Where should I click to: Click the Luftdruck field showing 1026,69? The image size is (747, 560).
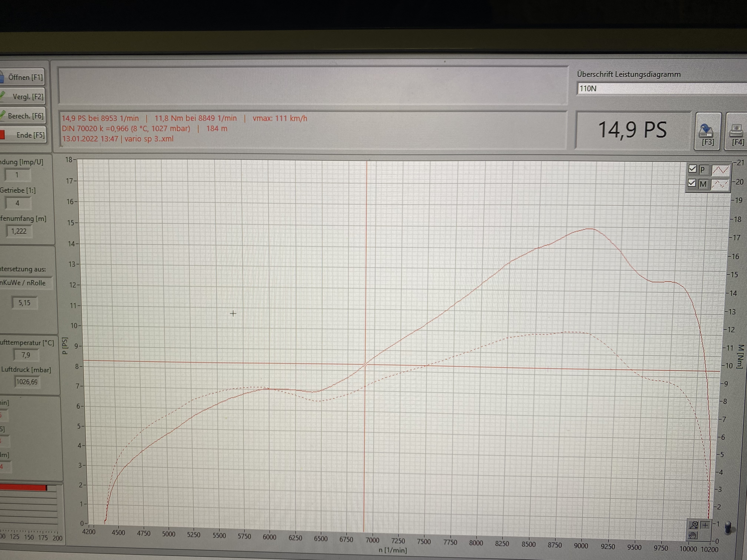tap(27, 382)
